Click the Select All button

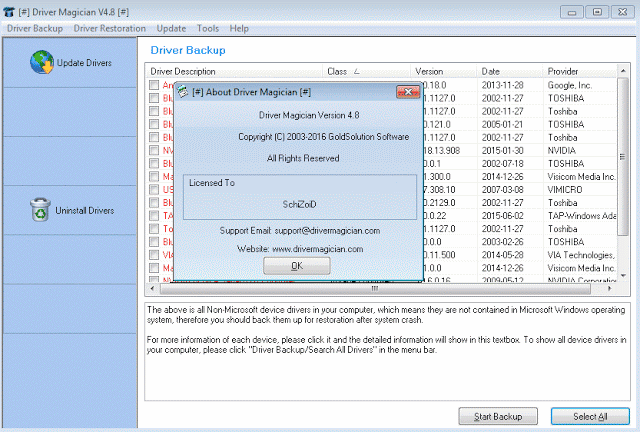[590, 416]
